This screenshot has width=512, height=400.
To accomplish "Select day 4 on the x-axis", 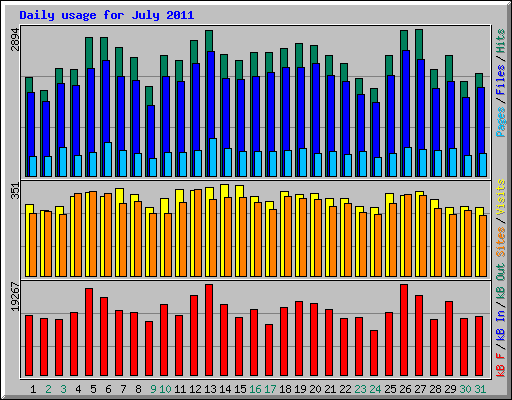I will tap(78, 389).
